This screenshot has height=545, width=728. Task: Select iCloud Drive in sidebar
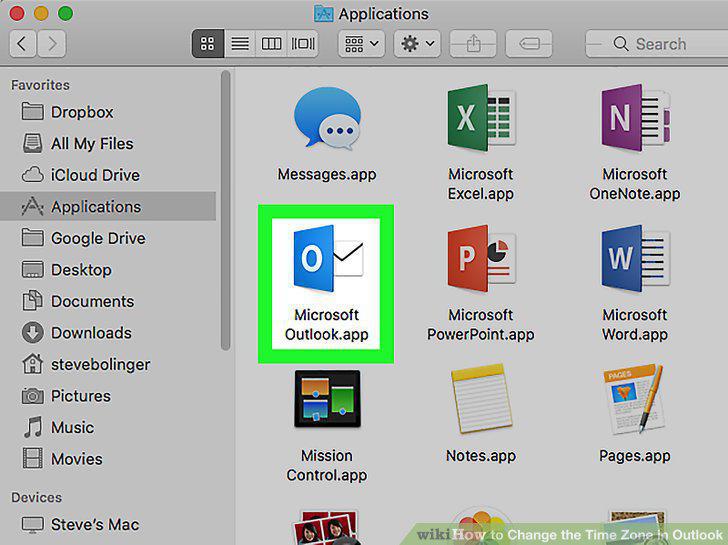tap(108, 175)
